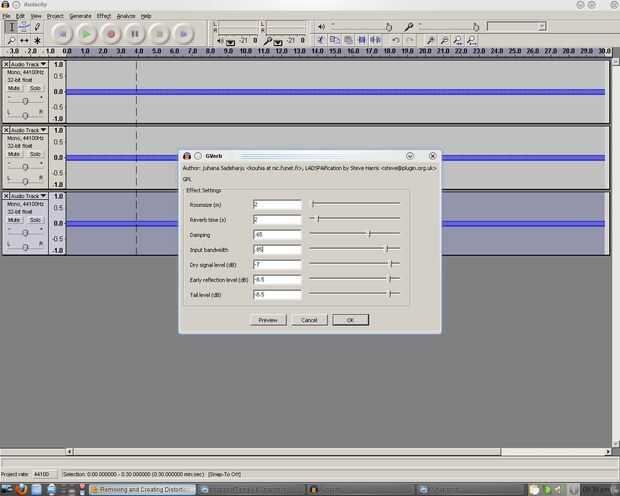Screen dimensions: 620x496
Task: Click the Tail level input field
Action: (x=277, y=295)
